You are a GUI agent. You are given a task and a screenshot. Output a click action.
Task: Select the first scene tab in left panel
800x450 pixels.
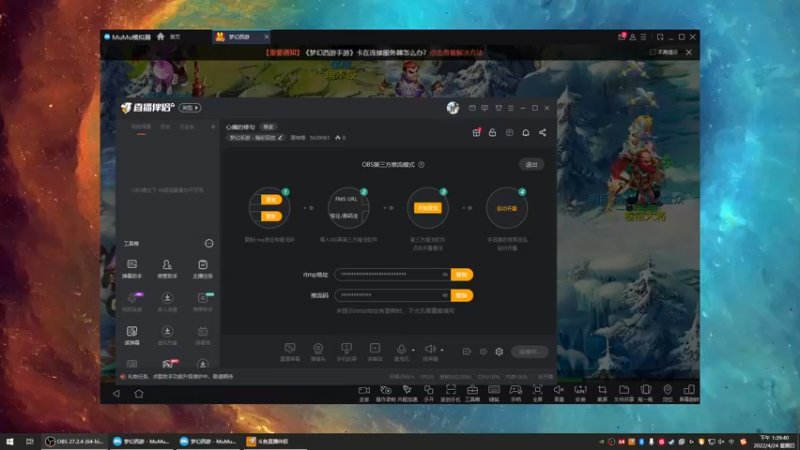141,127
